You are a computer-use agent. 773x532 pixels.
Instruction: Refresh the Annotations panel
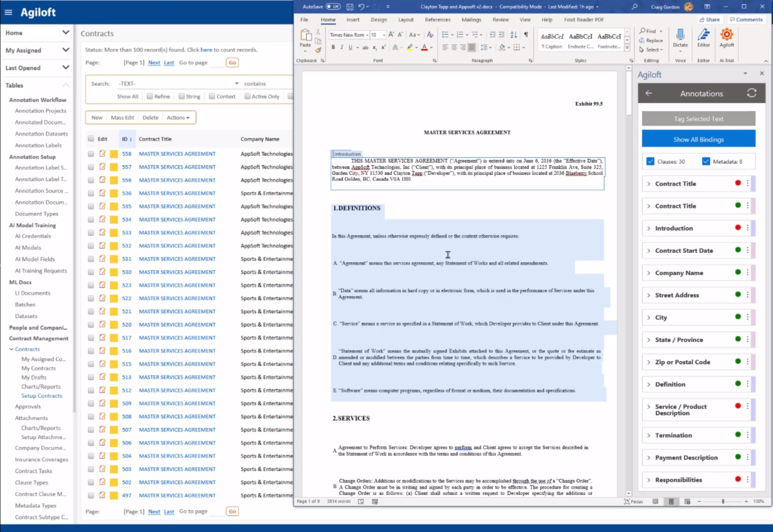coord(751,93)
